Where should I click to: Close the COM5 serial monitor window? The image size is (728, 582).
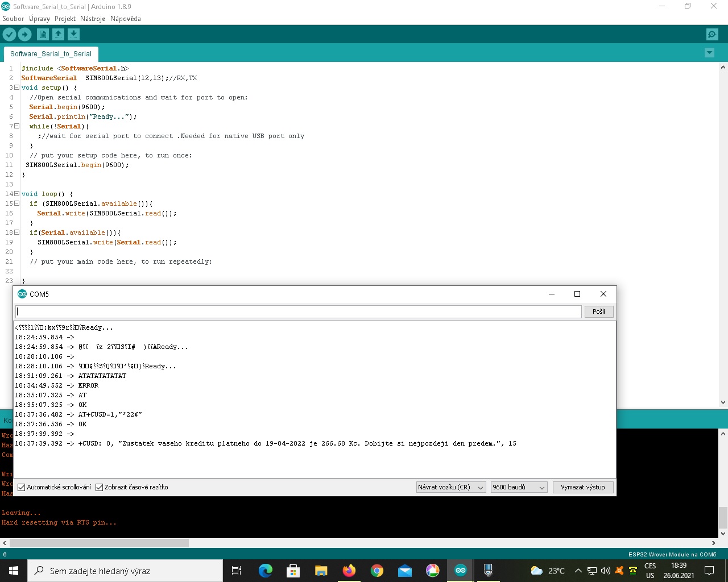[x=603, y=294]
